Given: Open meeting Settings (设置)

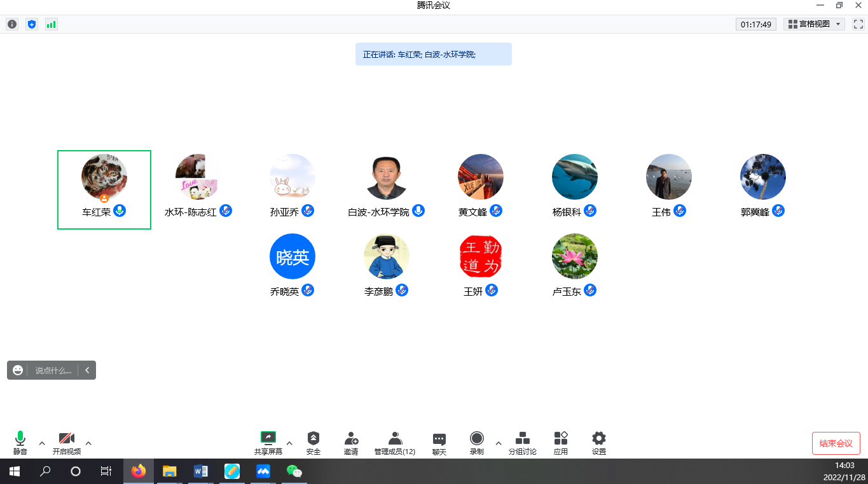Looking at the screenshot, I should [x=599, y=442].
